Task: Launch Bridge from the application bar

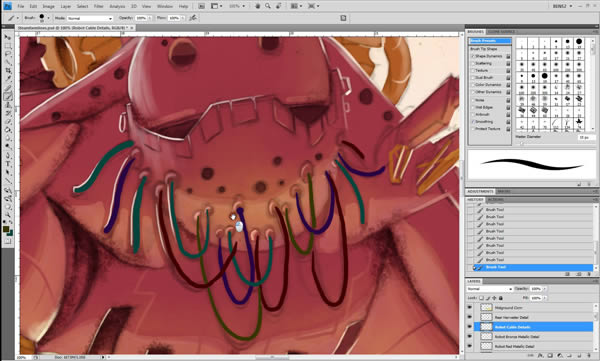Action: pyautogui.click(x=202, y=6)
